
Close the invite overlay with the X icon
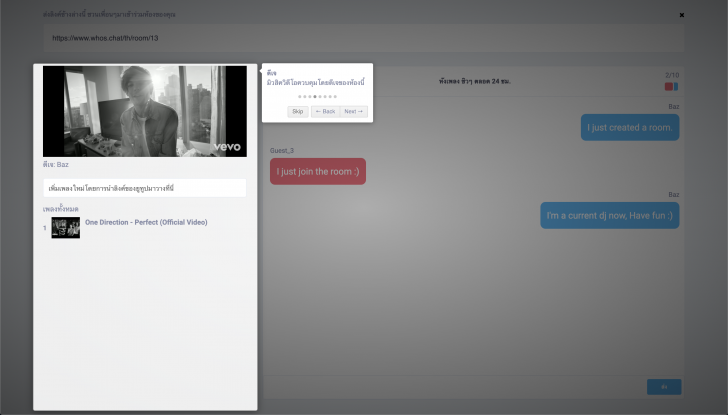tap(682, 15)
